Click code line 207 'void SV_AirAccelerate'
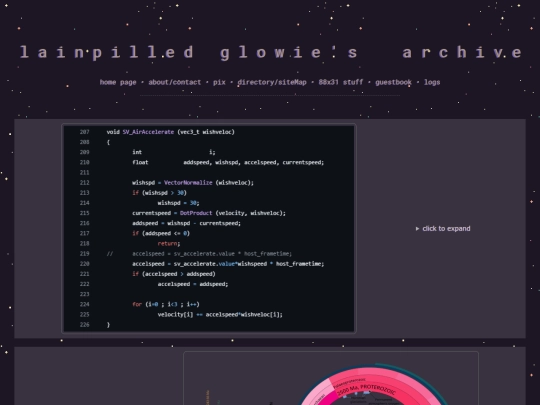The image size is (540, 405). [x=170, y=132]
